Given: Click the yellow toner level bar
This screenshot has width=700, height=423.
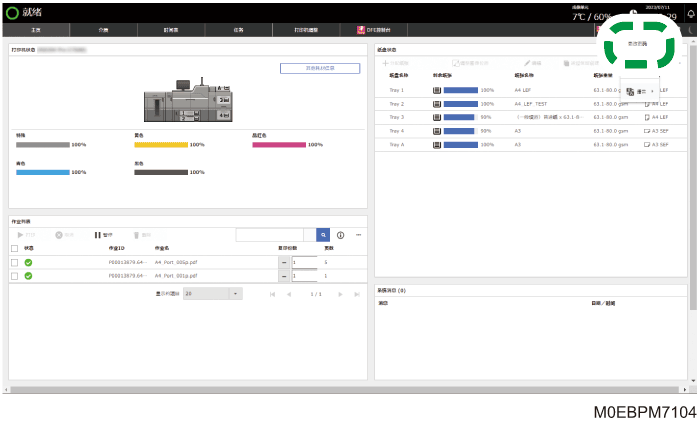Looking at the screenshot, I should (x=161, y=145).
